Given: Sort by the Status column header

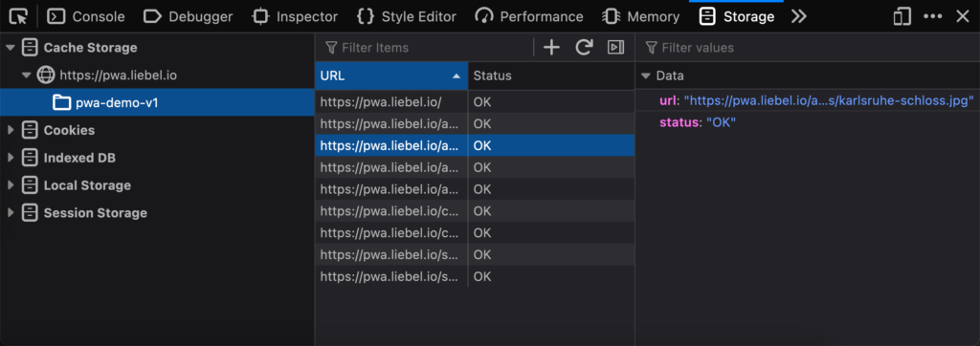Looking at the screenshot, I should click(551, 76).
